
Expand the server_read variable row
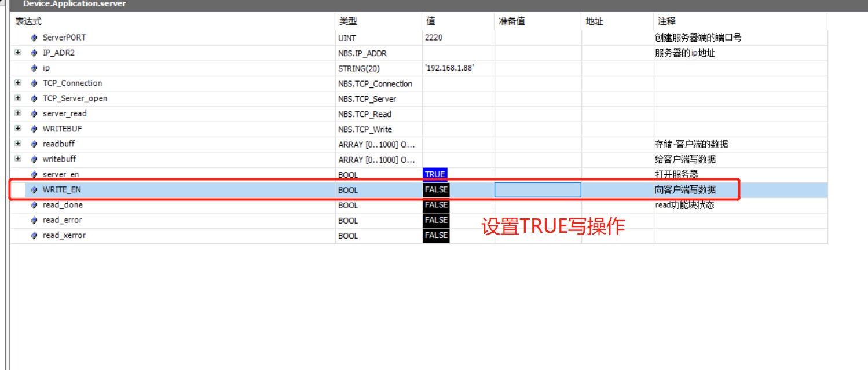click(x=18, y=113)
